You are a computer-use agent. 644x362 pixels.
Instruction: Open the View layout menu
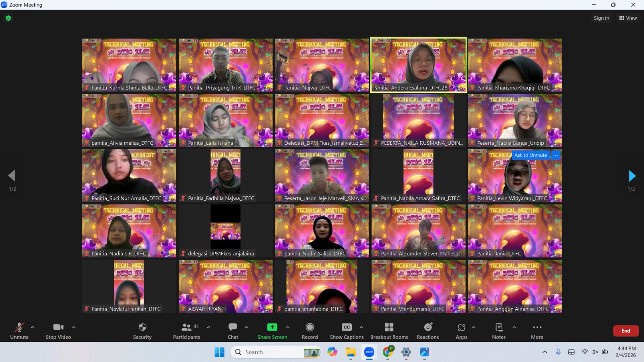pyautogui.click(x=628, y=18)
